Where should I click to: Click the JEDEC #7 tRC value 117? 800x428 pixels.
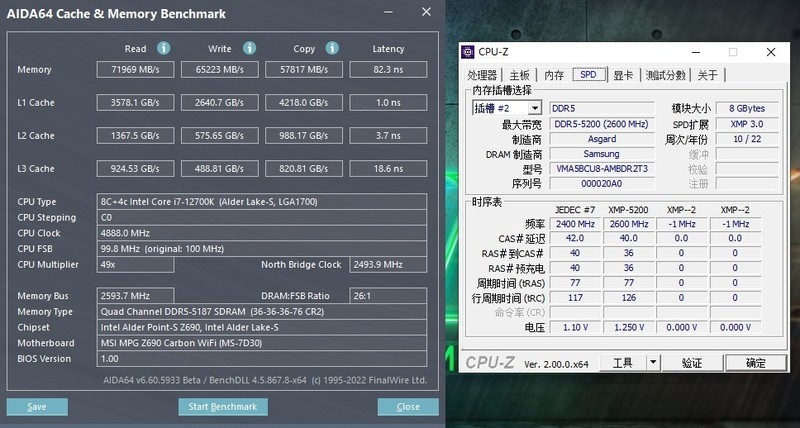(575, 297)
